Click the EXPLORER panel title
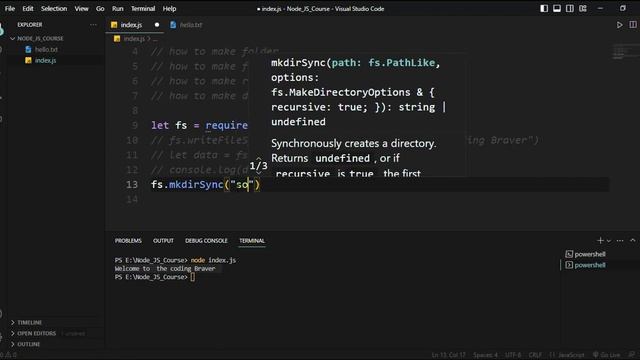Image resolution: width=640 pixels, height=360 pixels. tap(29, 25)
